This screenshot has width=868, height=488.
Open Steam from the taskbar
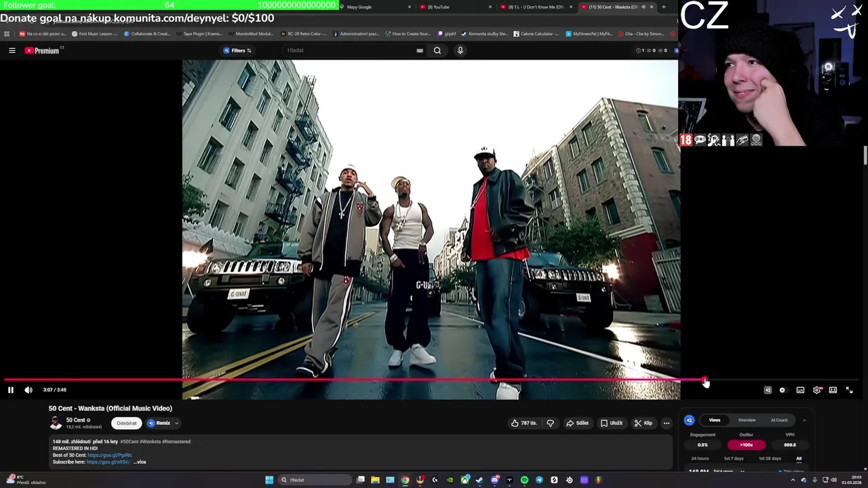(x=479, y=480)
